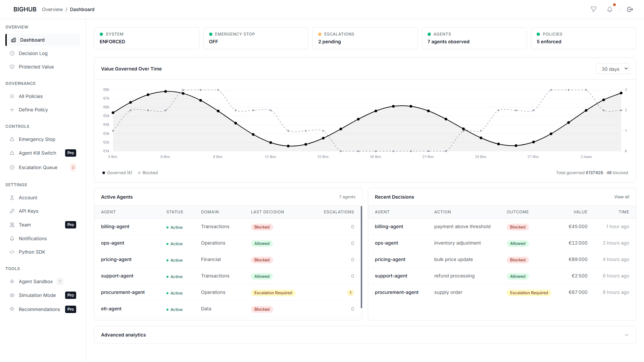Click the Emergency Stop warning icon
The height and width of the screenshot is (362, 644).
pos(12,139)
